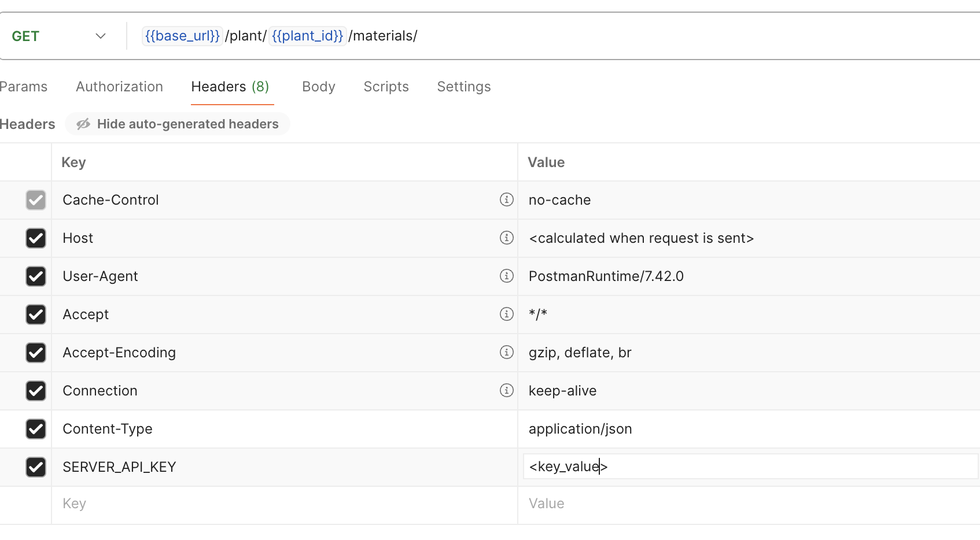
Task: Switch to the Authorization tab
Action: [x=119, y=86]
